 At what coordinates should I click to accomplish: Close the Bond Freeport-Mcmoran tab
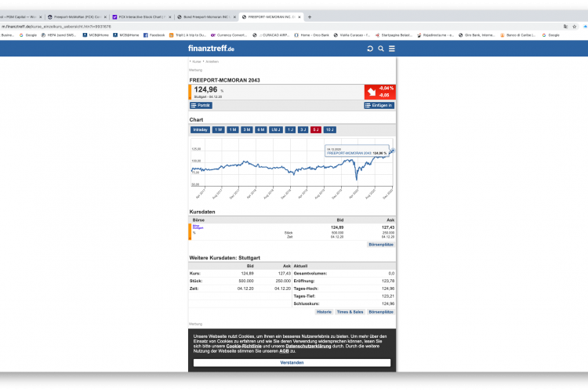(234, 17)
